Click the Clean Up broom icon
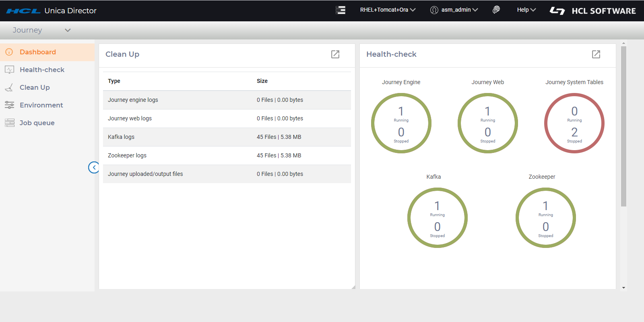644x322 pixels. point(9,87)
